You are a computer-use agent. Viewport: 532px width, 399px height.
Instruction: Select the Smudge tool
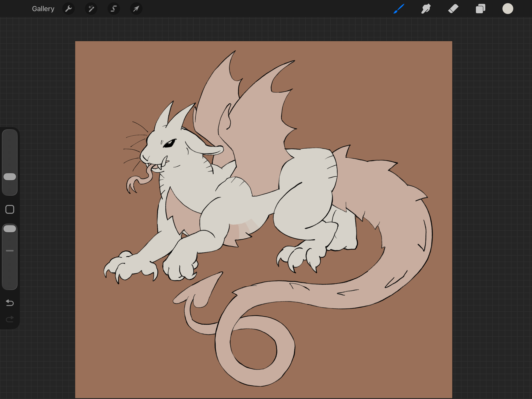(x=426, y=9)
